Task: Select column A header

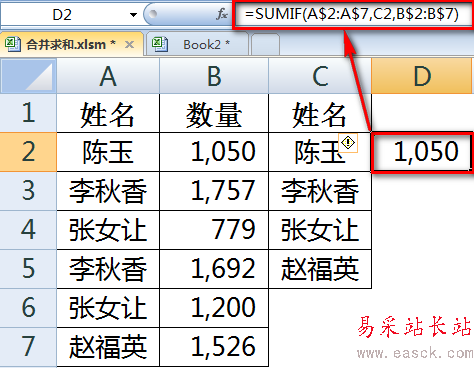Action: click(108, 76)
